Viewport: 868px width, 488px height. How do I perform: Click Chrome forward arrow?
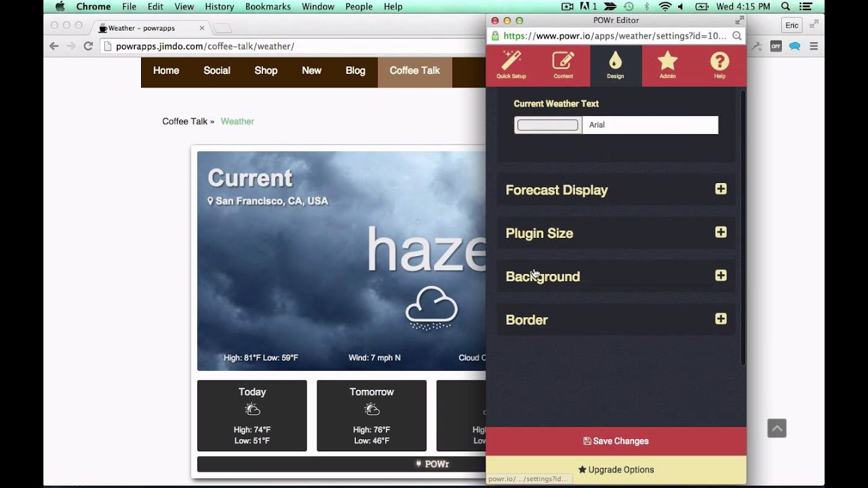pyautogui.click(x=71, y=46)
